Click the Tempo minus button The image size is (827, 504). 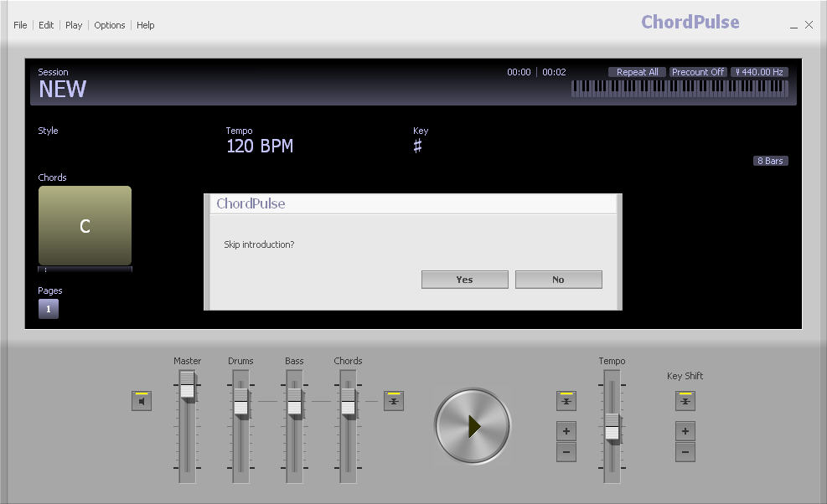pyautogui.click(x=566, y=452)
